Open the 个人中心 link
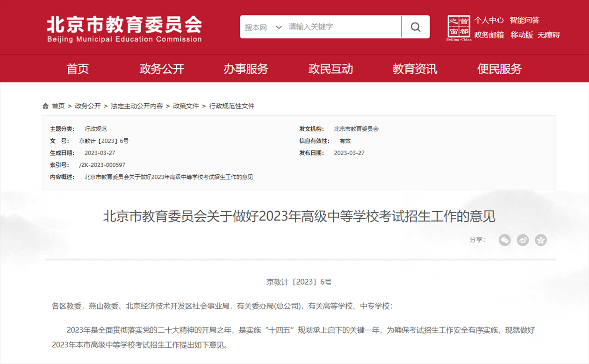Image resolution: width=589 pixels, height=364 pixels. point(488,20)
